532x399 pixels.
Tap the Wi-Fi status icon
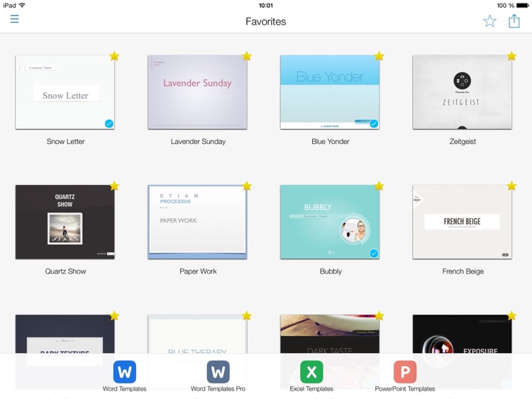click(x=22, y=5)
